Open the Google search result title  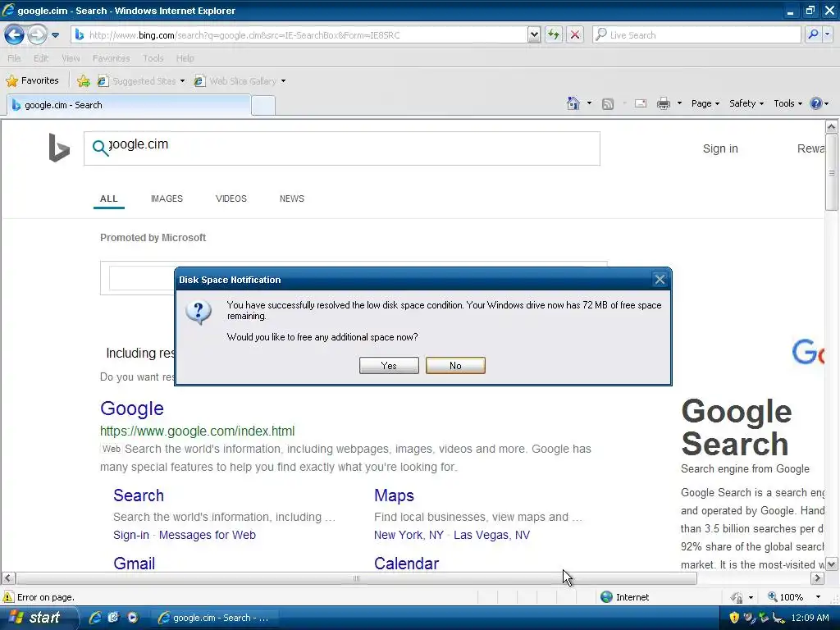132,409
